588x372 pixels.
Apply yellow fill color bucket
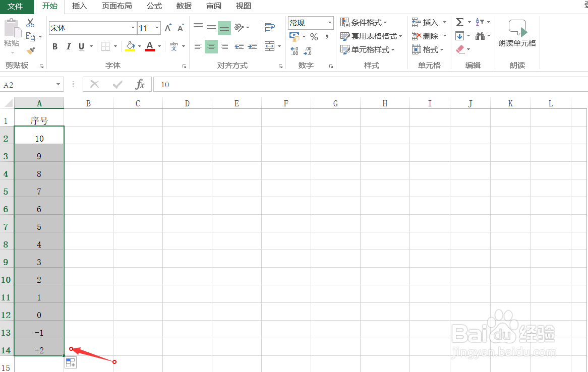click(x=130, y=46)
